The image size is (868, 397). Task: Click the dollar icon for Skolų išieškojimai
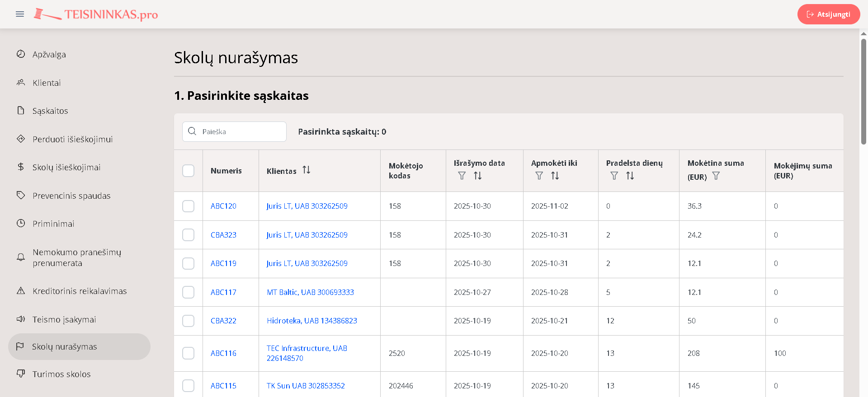[21, 167]
